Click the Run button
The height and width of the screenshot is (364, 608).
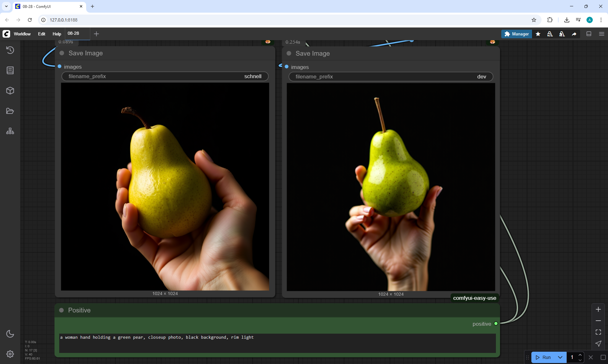544,357
